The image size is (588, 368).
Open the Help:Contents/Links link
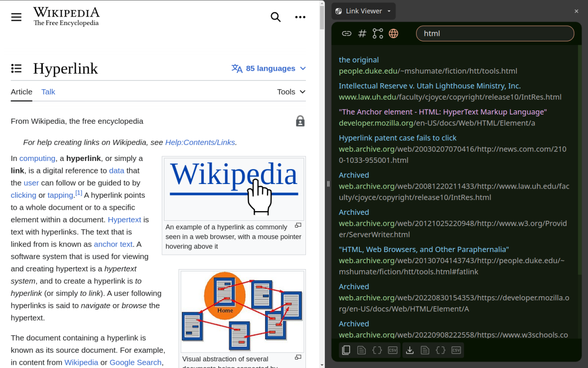pyautogui.click(x=200, y=142)
